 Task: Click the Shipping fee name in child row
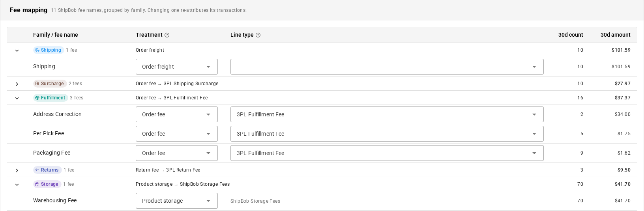[x=44, y=66]
